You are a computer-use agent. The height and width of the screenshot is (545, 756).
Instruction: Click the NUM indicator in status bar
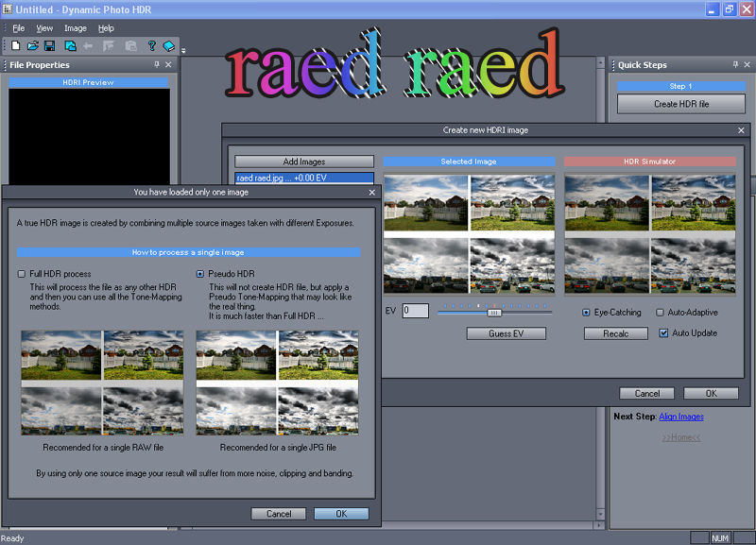[x=720, y=538]
